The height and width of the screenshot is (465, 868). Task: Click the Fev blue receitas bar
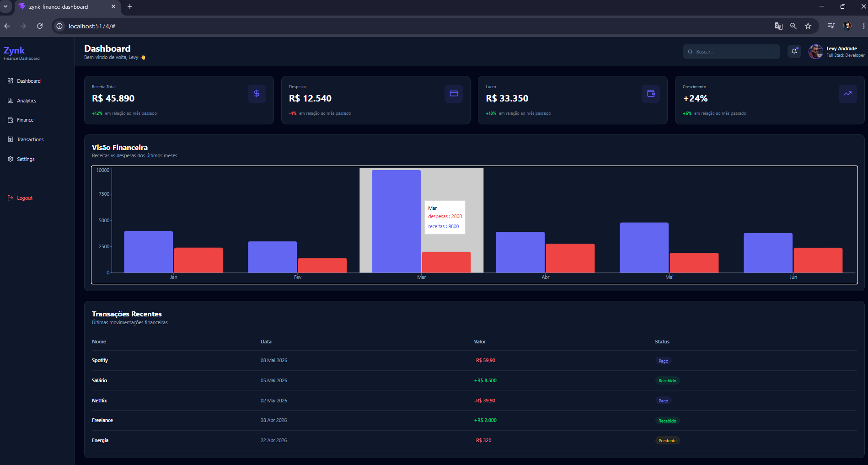point(273,257)
